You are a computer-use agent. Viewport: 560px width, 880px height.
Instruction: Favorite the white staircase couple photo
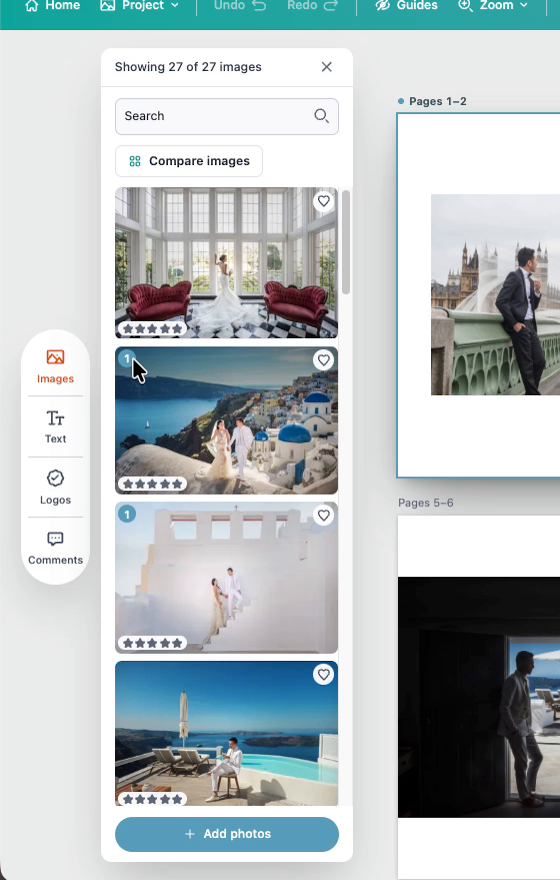323,515
